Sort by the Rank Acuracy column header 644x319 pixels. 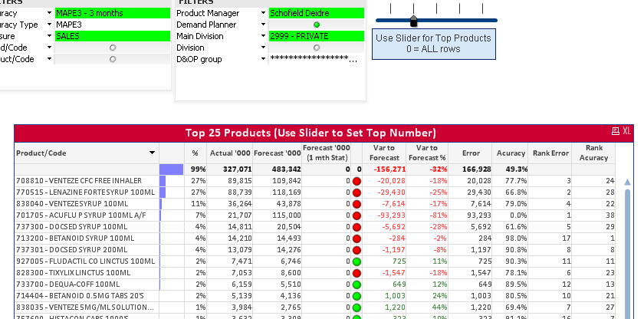(593, 153)
